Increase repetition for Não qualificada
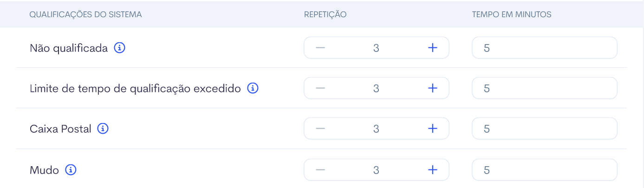Image resolution: width=644 pixels, height=188 pixels. pyautogui.click(x=432, y=48)
